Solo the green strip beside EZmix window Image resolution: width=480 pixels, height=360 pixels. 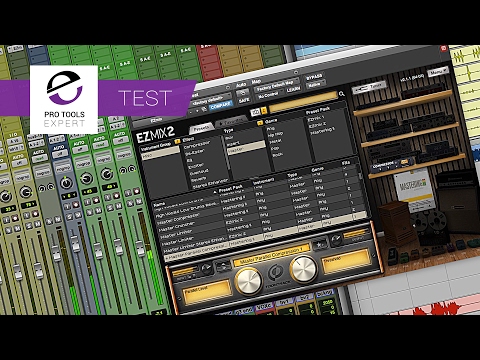coord(130,203)
